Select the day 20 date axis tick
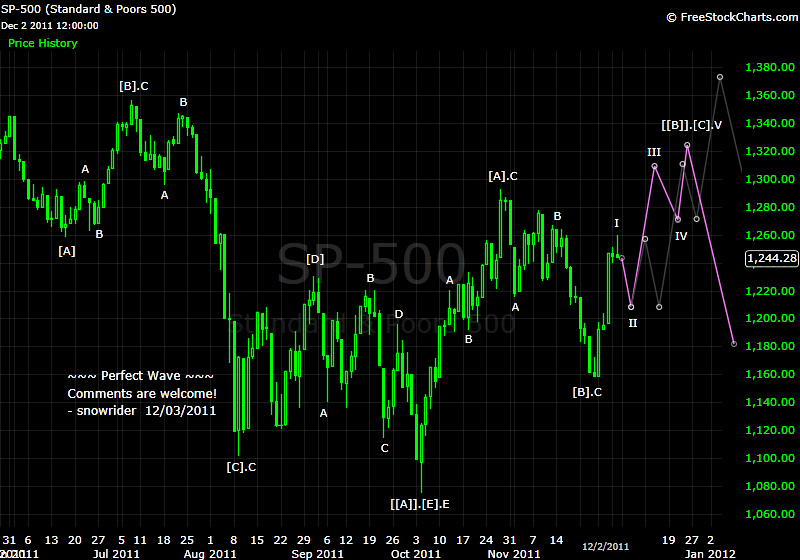 (x=75, y=540)
